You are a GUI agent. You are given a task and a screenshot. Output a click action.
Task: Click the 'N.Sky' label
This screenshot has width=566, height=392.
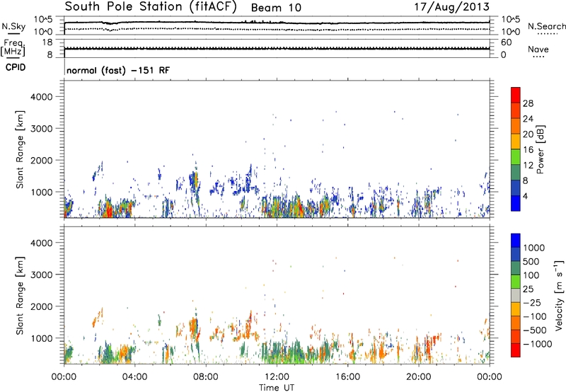pos(13,26)
